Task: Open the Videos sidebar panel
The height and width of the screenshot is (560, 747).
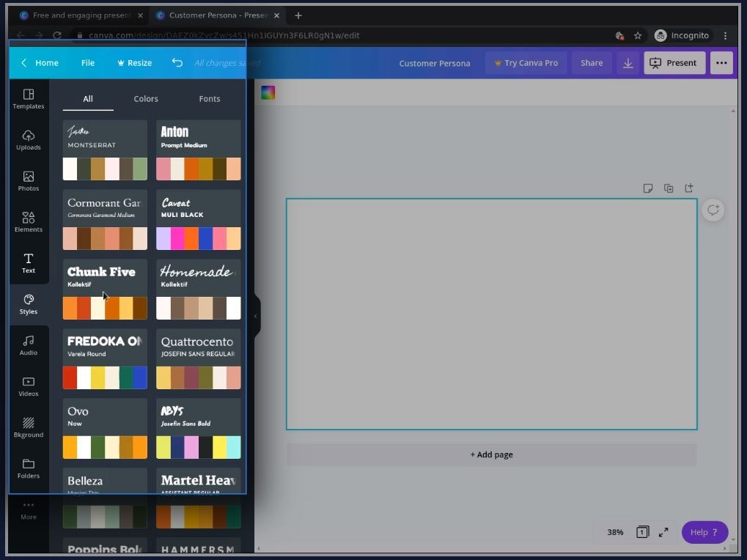Action: point(29,387)
